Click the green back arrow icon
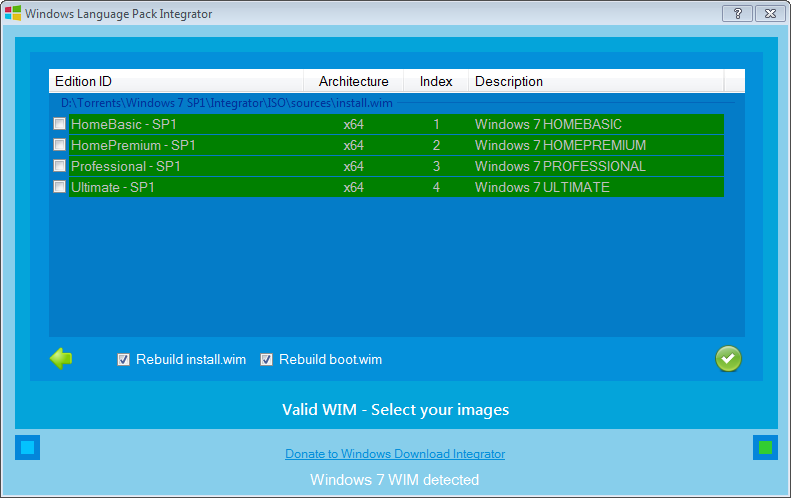The image size is (791, 498). click(x=61, y=359)
